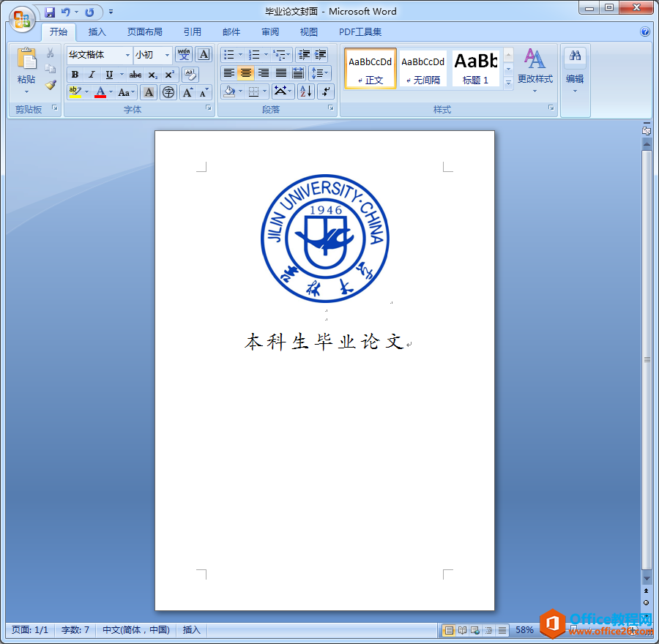The width and height of the screenshot is (659, 644).
Task: Click the Cut scissors icon
Action: pyautogui.click(x=51, y=53)
